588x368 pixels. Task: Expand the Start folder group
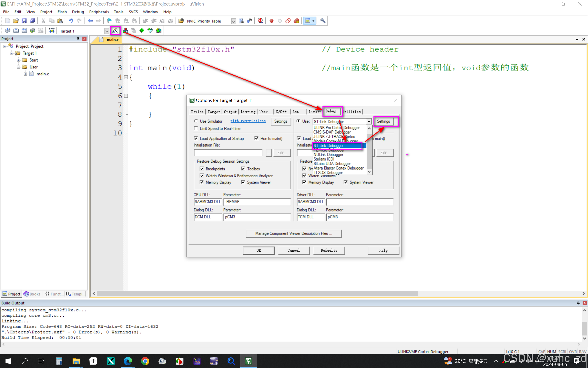tap(18, 60)
